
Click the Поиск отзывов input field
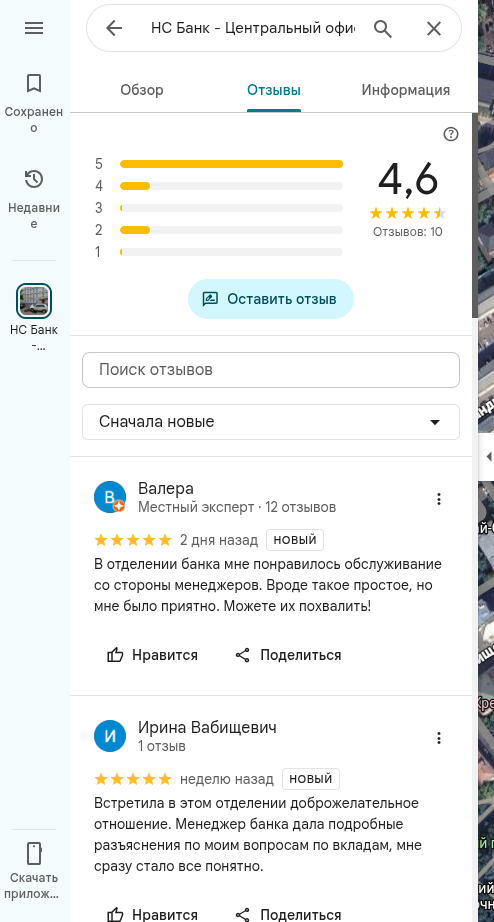[x=271, y=370]
